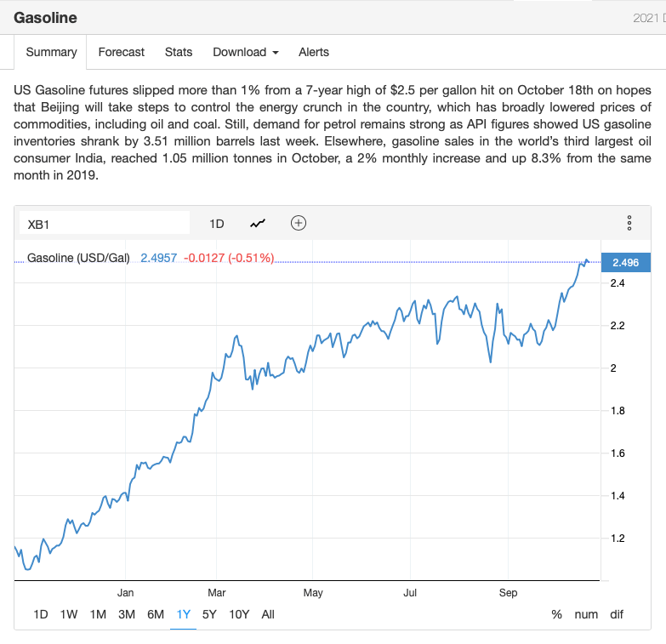Click the add indicator plus icon
This screenshot has height=644, width=666.
pos(299,224)
